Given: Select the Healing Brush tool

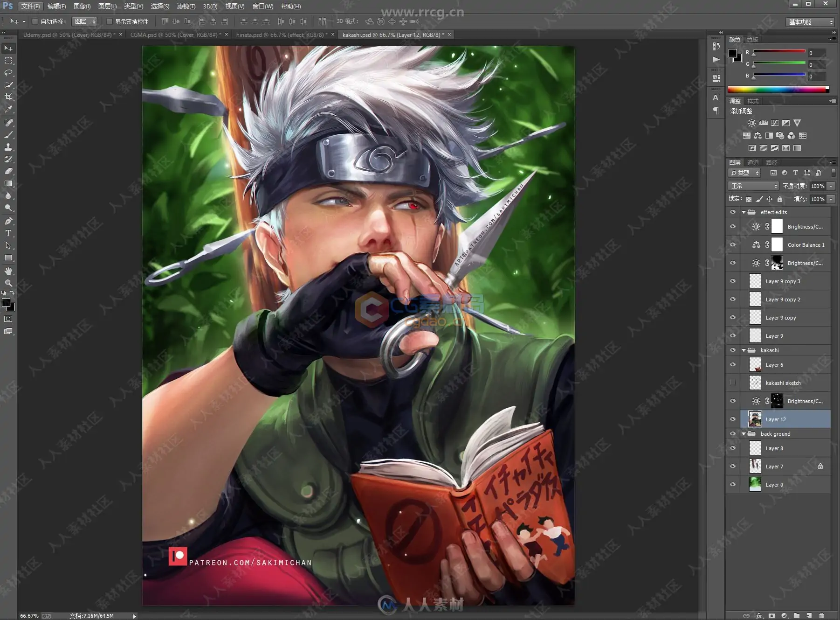Looking at the screenshot, I should coord(8,123).
